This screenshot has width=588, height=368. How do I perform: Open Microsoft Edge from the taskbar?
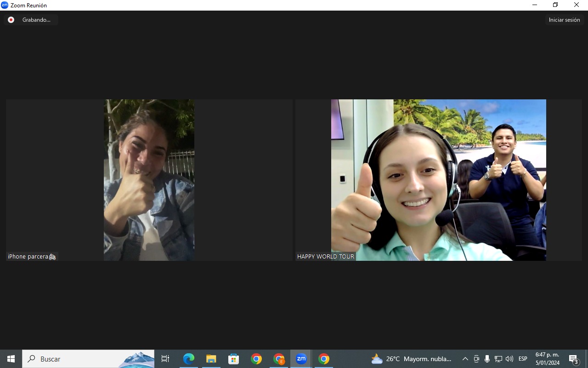[x=189, y=359]
